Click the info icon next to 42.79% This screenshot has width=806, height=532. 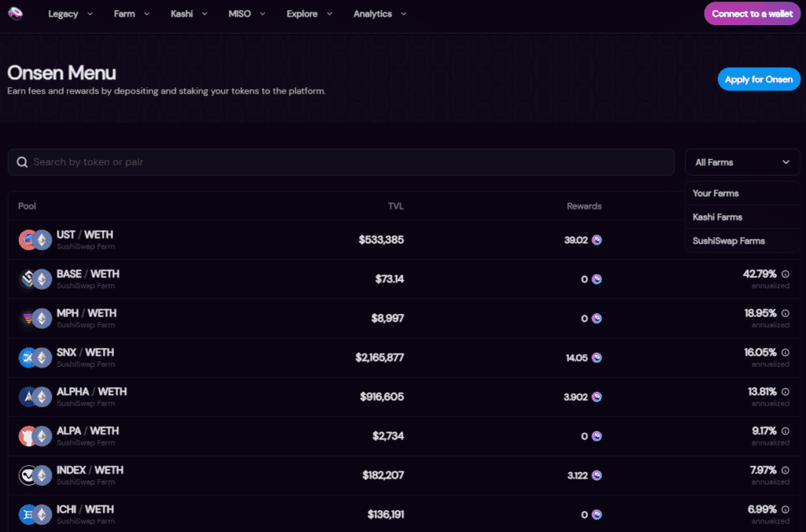[786, 275]
